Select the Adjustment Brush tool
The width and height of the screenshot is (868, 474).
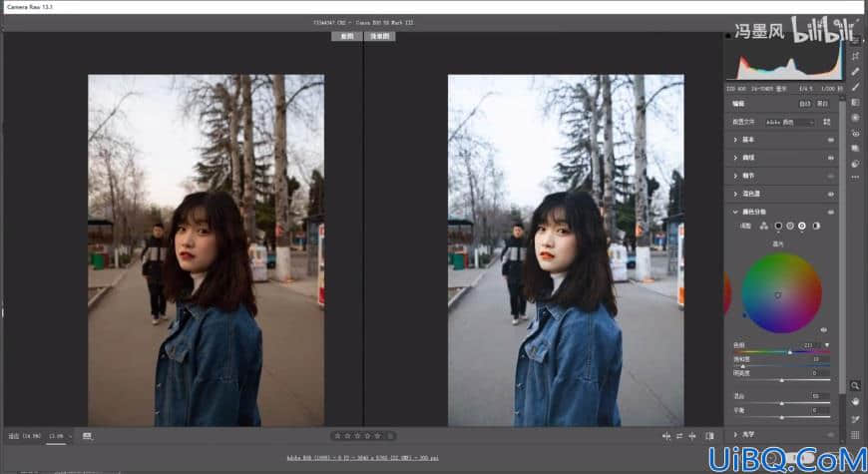(856, 87)
